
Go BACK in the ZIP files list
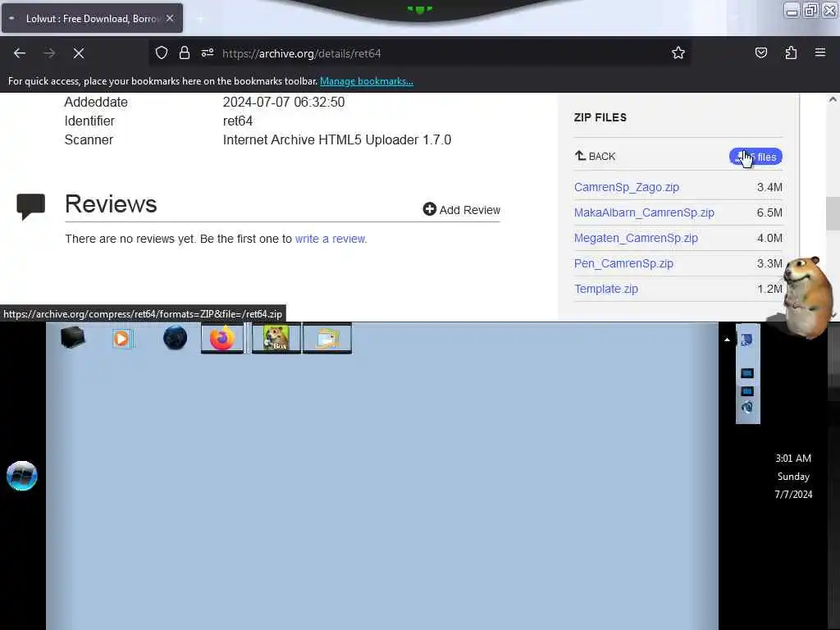596,157
